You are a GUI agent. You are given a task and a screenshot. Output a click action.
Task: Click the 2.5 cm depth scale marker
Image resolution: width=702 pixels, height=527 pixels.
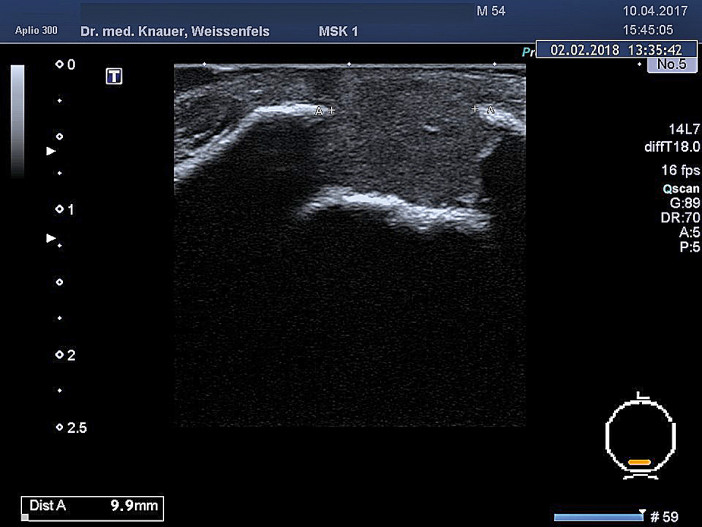pyautogui.click(x=71, y=428)
